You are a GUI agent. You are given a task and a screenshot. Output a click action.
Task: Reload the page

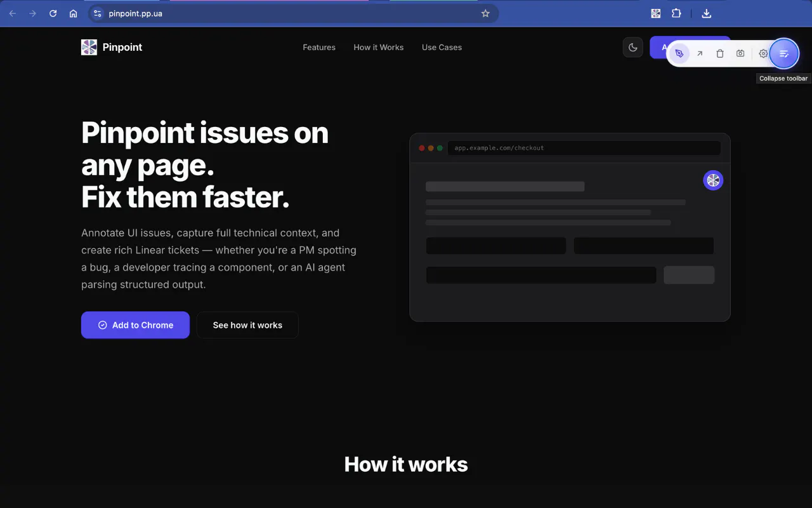[53, 13]
